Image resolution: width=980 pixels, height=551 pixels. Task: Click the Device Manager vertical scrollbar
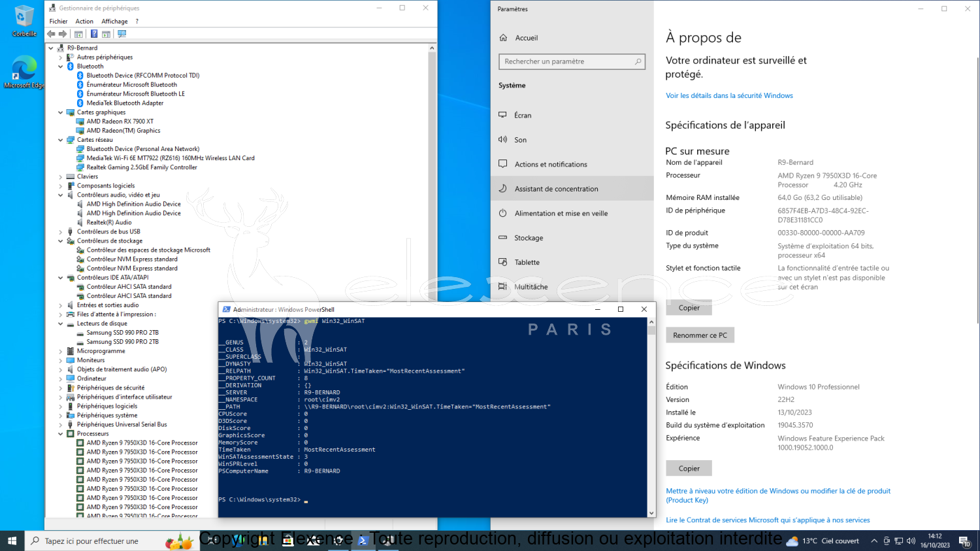[x=432, y=281]
